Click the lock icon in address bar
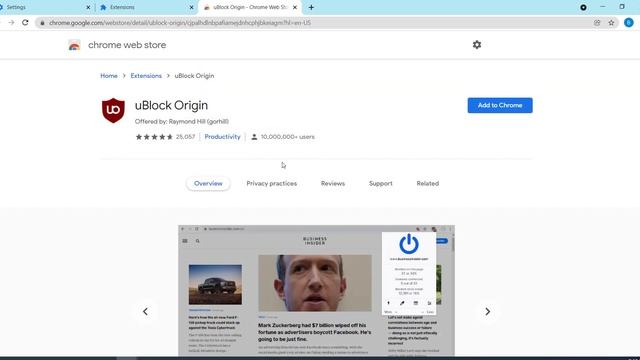Screen dimensions: 640x360 click(42, 23)
